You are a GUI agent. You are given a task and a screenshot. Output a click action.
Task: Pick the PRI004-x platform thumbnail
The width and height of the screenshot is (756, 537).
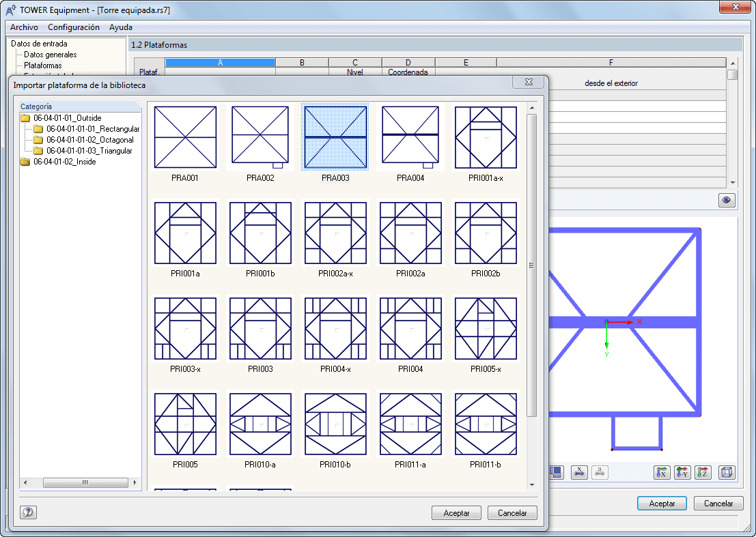[335, 328]
